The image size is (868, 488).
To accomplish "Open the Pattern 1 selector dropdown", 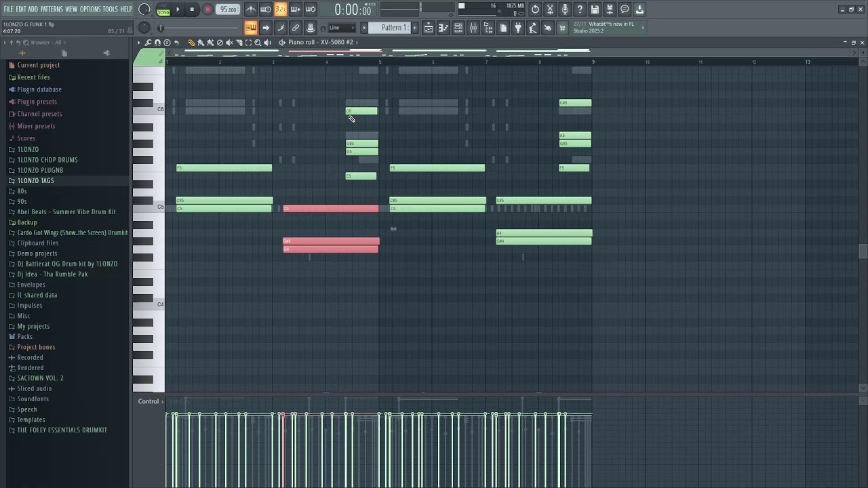I will [393, 28].
